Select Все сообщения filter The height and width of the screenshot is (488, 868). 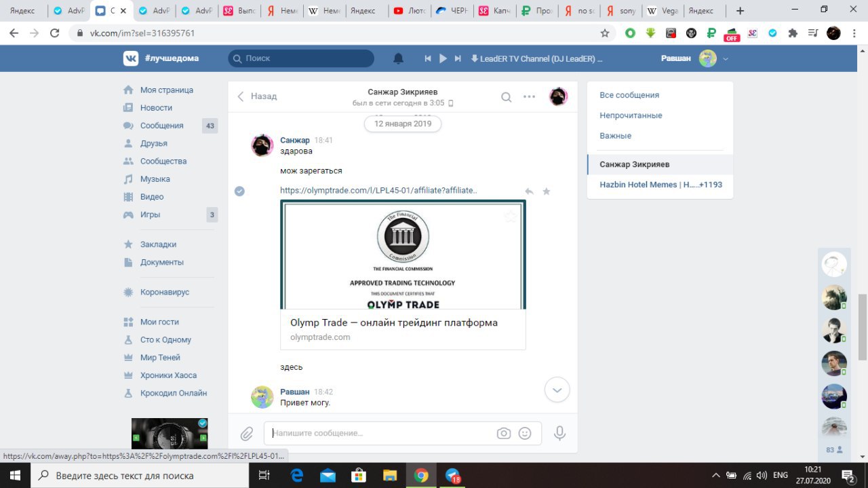point(629,95)
